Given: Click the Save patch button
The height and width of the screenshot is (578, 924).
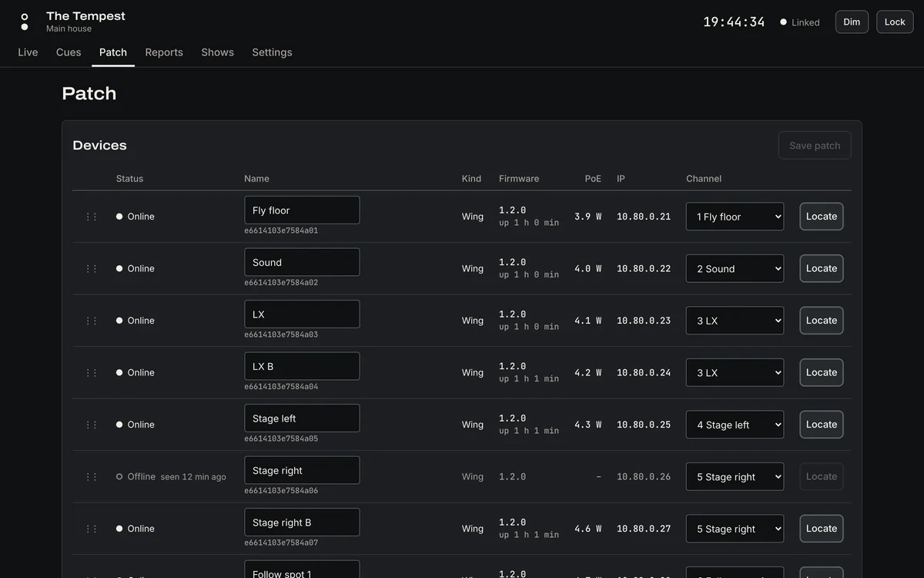Looking at the screenshot, I should [815, 146].
